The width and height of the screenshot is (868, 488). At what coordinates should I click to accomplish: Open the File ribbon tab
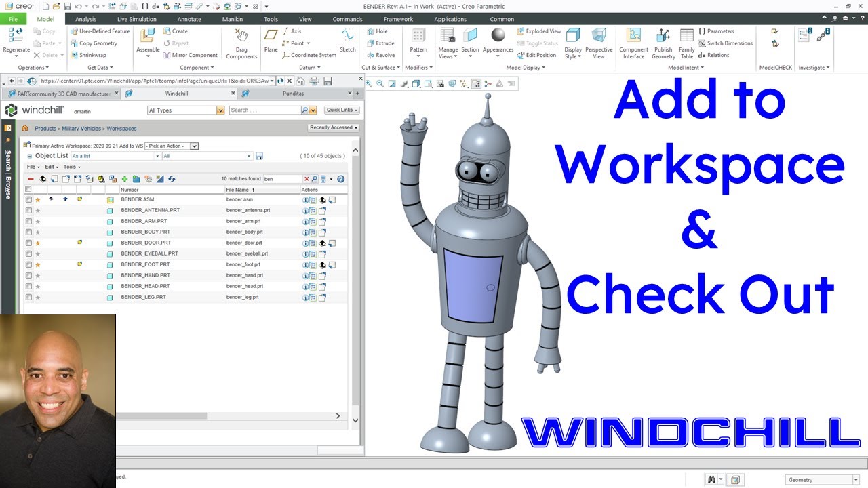click(13, 19)
